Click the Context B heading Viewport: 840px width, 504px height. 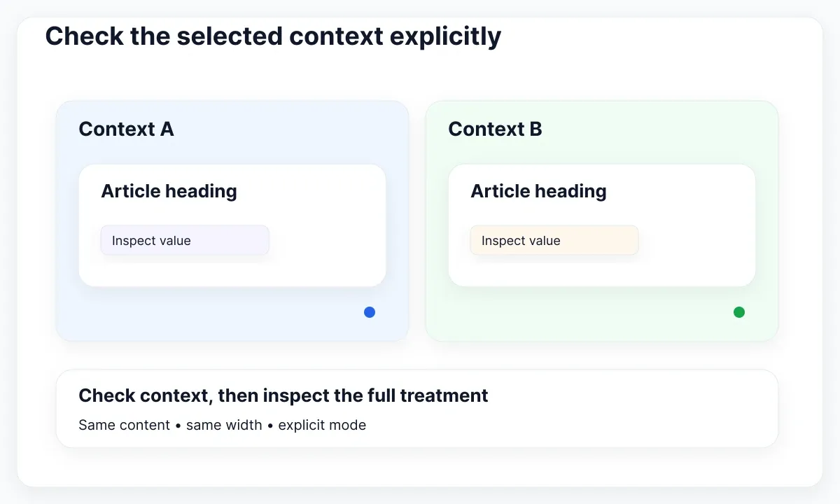(x=495, y=129)
